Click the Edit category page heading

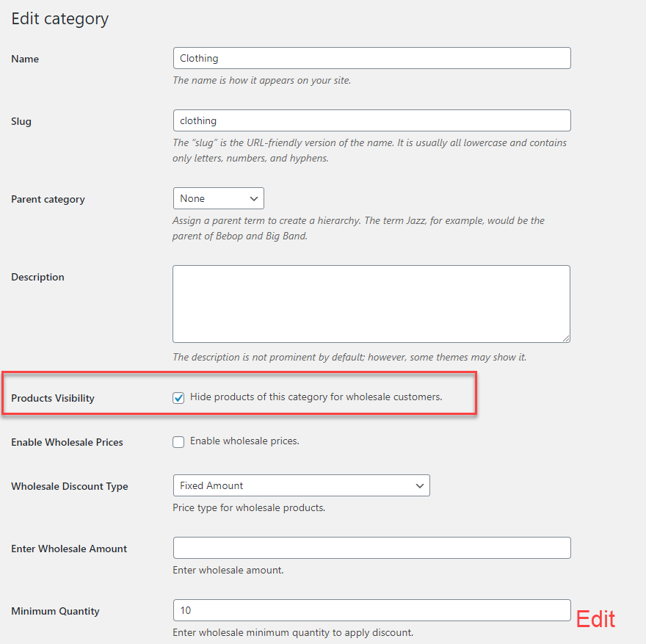60,18
